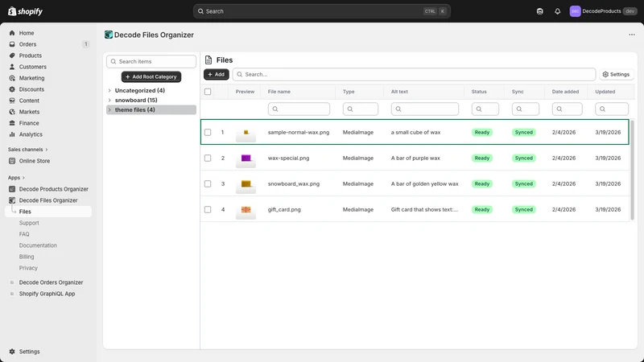Image resolution: width=644 pixels, height=362 pixels.
Task: Click the Content sidebar icon
Action: (x=12, y=101)
